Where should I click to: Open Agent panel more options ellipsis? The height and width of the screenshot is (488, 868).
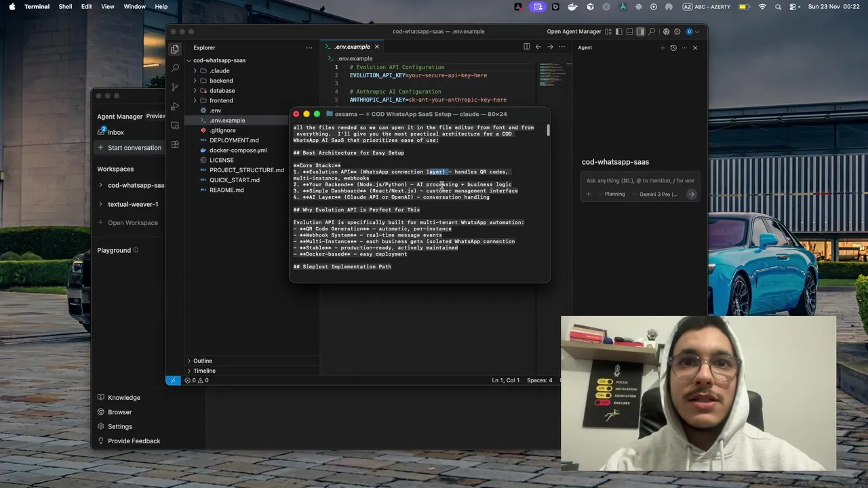pyautogui.click(x=684, y=47)
